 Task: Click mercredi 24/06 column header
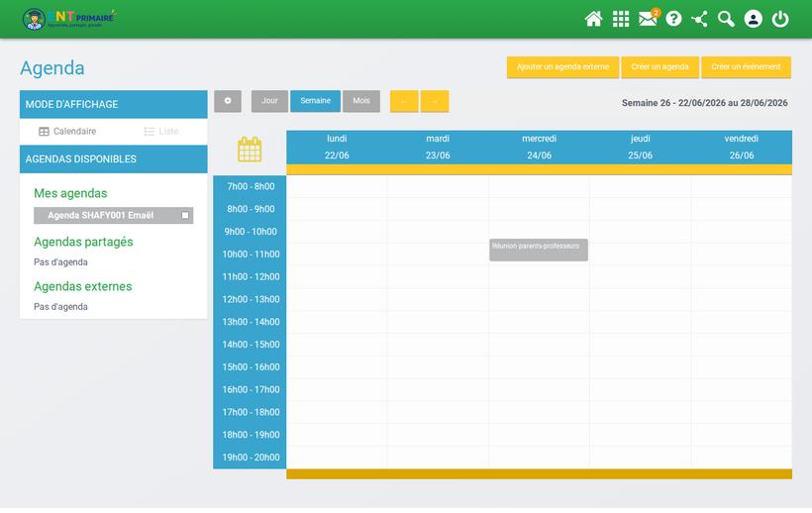tap(539, 147)
